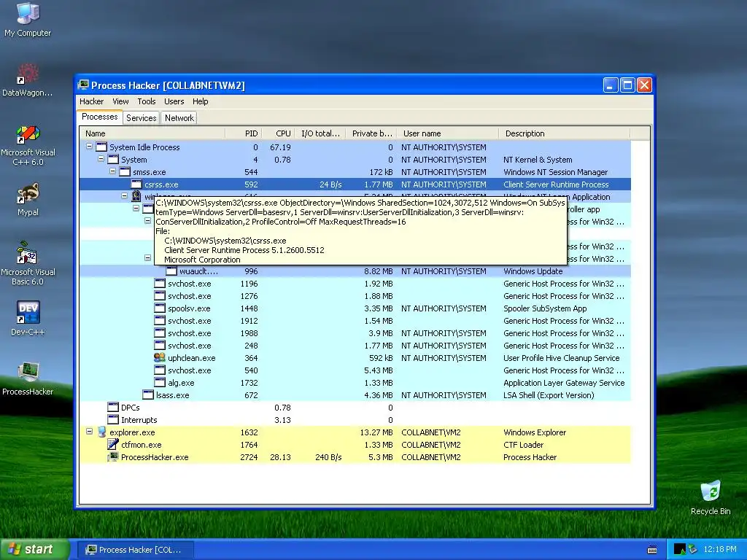The height and width of the screenshot is (560, 747).
Task: Sort by the Name column header
Action: [152, 133]
